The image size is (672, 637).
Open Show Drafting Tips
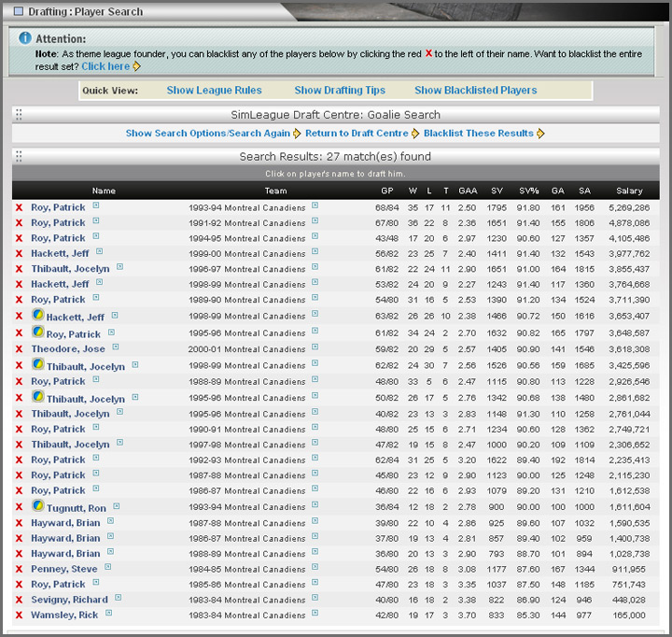coord(341,91)
